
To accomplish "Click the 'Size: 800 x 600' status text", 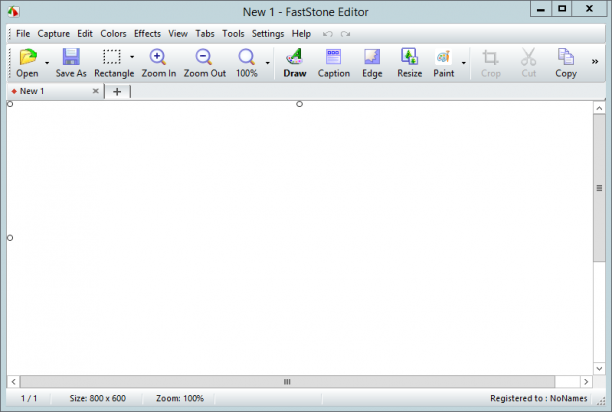I will coord(98,398).
